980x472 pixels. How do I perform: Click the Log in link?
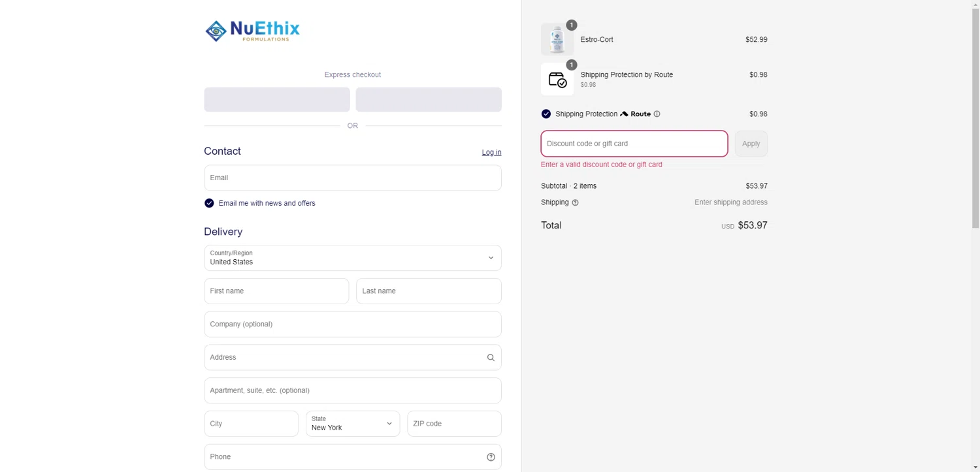[x=491, y=152]
